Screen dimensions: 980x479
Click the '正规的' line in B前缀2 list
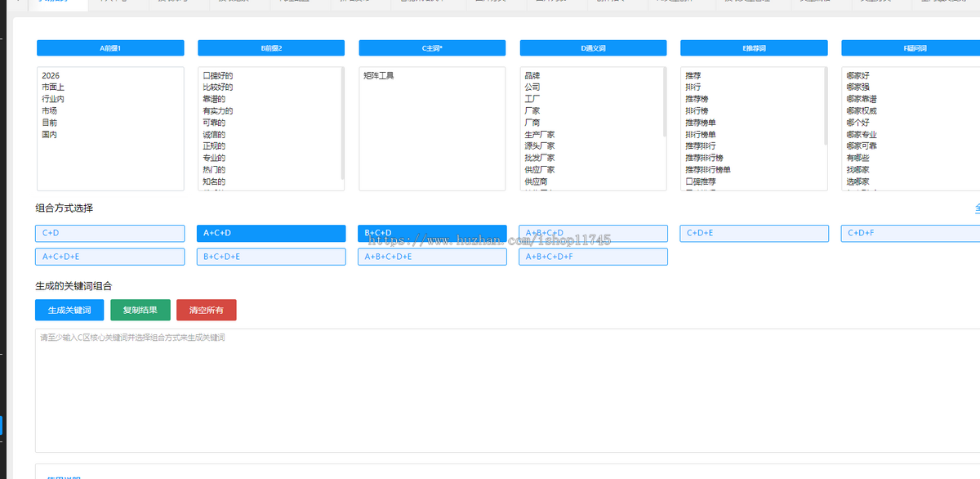click(x=214, y=146)
